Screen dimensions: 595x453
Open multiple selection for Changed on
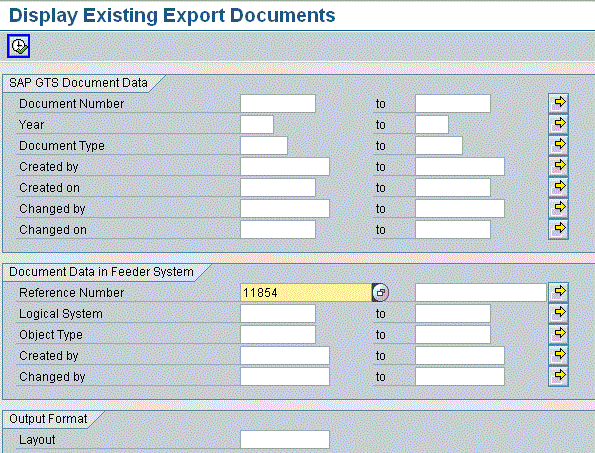tap(558, 229)
